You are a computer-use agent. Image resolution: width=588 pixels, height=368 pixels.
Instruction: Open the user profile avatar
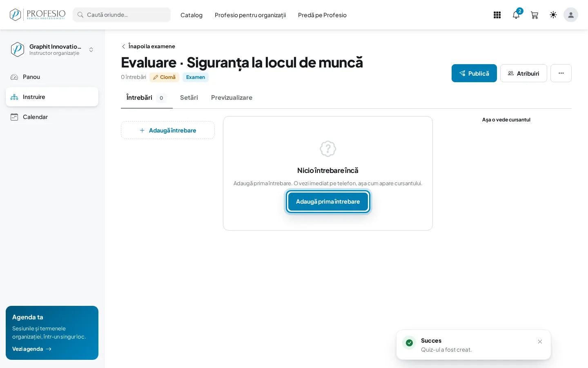[x=571, y=15]
